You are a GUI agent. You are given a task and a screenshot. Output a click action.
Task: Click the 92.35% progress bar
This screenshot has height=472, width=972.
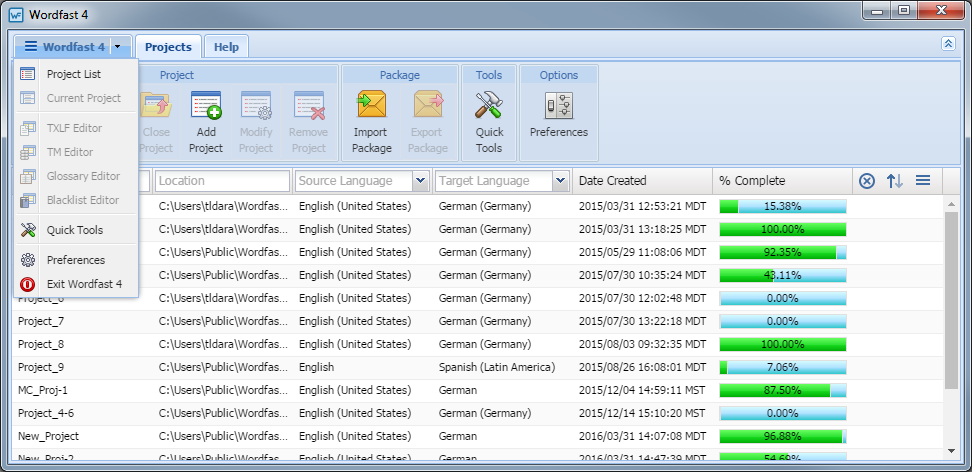coord(782,252)
